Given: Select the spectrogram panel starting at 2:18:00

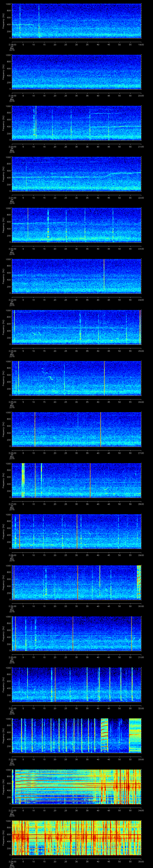Looking at the screenshot, I should pos(77,21).
